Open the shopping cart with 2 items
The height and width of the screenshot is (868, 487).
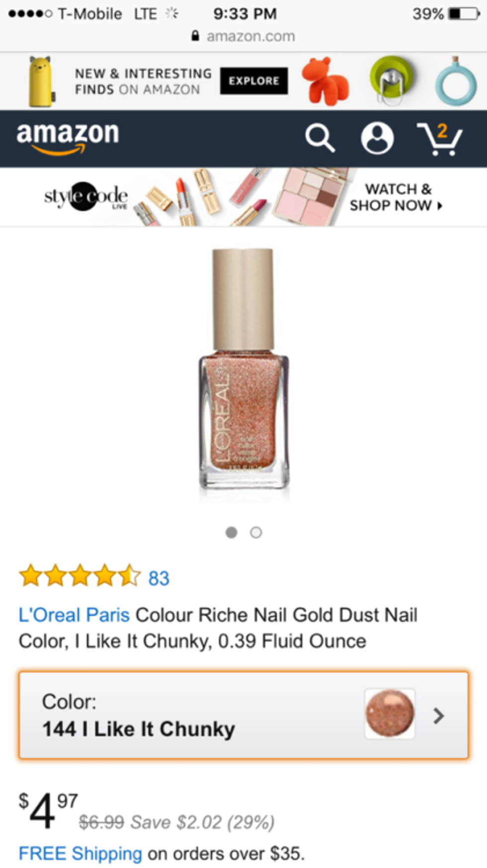(x=440, y=139)
